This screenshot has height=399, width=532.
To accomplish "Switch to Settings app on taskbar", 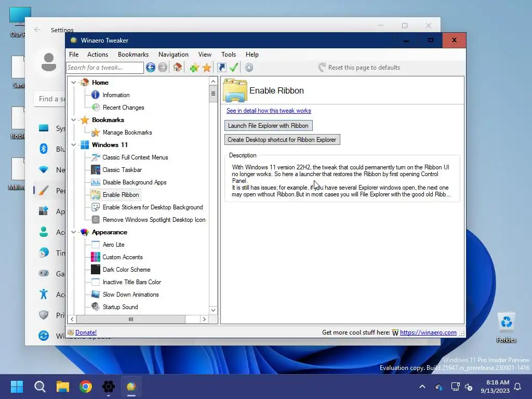I will click(x=109, y=387).
